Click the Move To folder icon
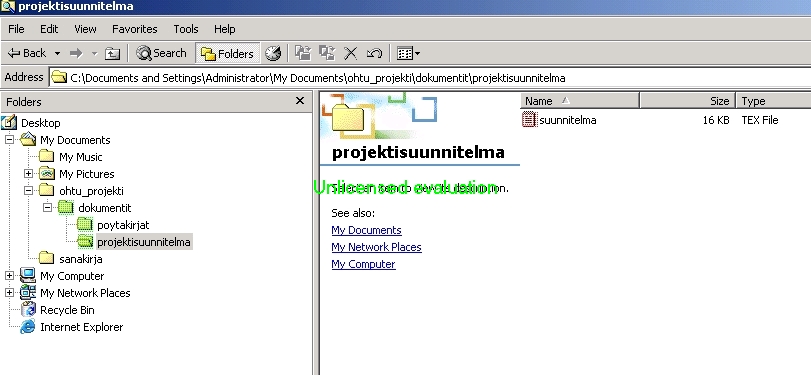The height and width of the screenshot is (375, 811). (303, 53)
